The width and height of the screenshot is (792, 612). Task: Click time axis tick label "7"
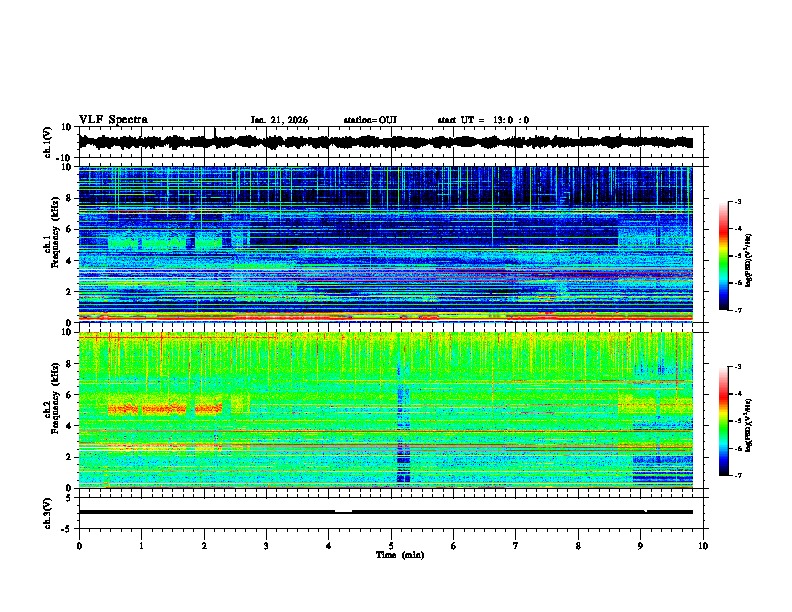(516, 546)
